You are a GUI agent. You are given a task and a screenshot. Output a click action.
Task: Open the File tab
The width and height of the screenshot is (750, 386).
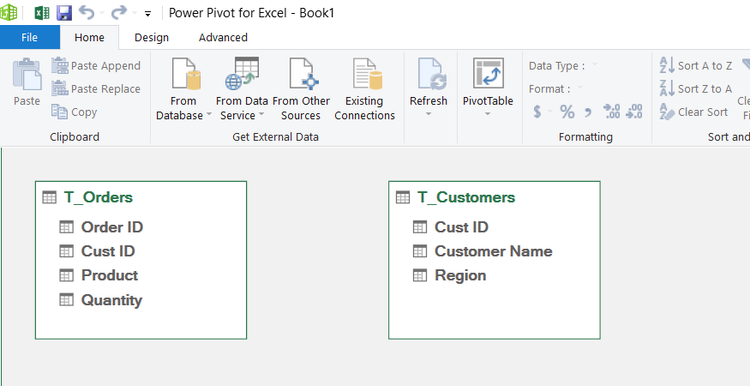click(x=30, y=37)
